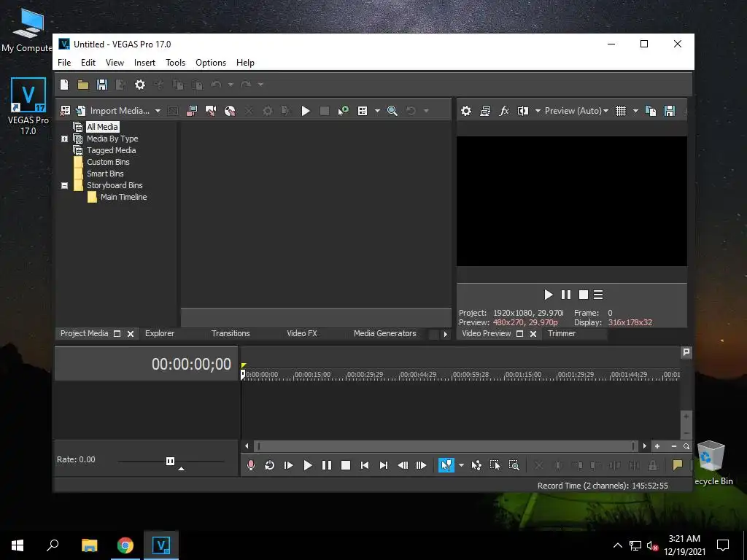Viewport: 747px width, 560px height.
Task: Select the Selection Edit tool
Action: point(495,465)
